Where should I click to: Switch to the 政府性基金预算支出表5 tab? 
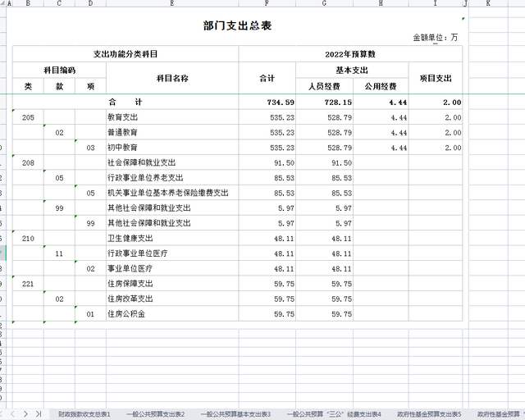tap(429, 414)
